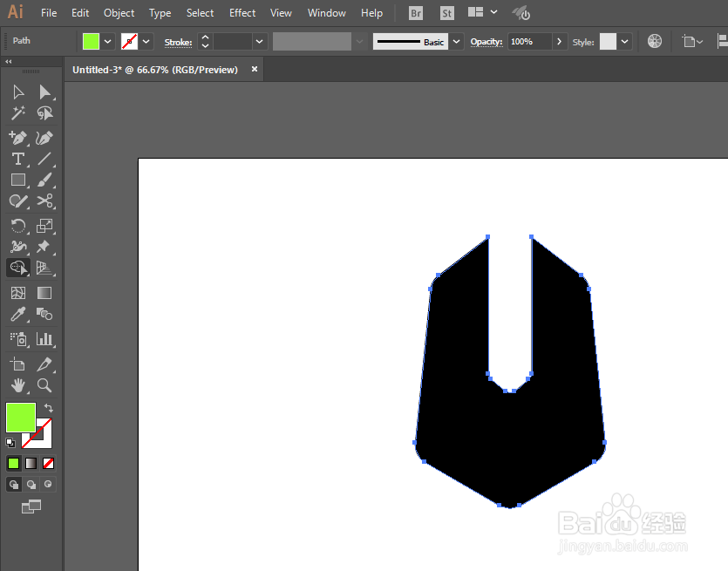Activate the Artboard tool
The height and width of the screenshot is (571, 728).
[18, 364]
